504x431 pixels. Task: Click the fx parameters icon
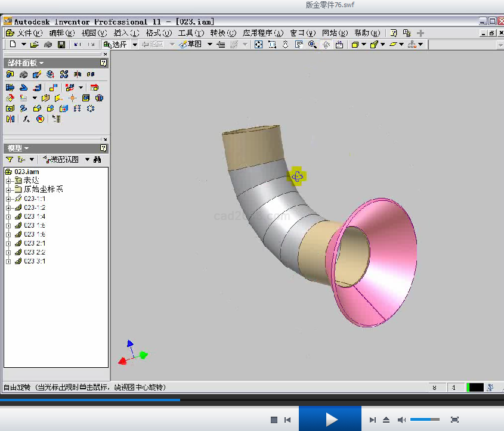pos(26,119)
